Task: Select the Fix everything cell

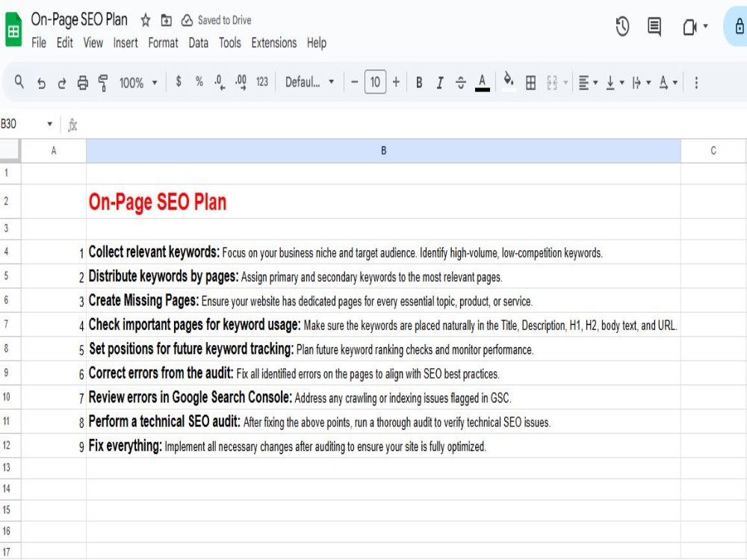Action: tap(383, 446)
